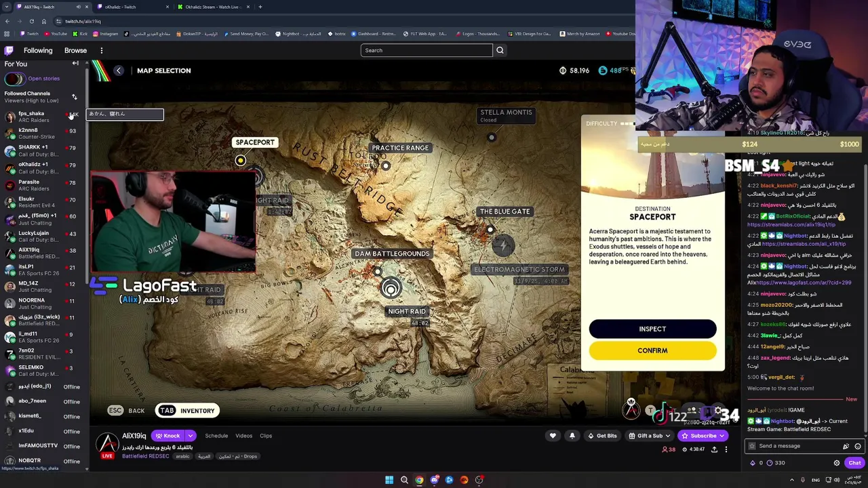Open the Knock button dropdown arrow

point(191,436)
